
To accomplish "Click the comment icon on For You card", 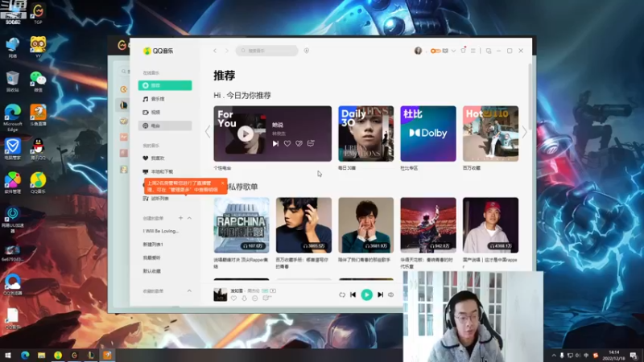I will click(x=311, y=143).
